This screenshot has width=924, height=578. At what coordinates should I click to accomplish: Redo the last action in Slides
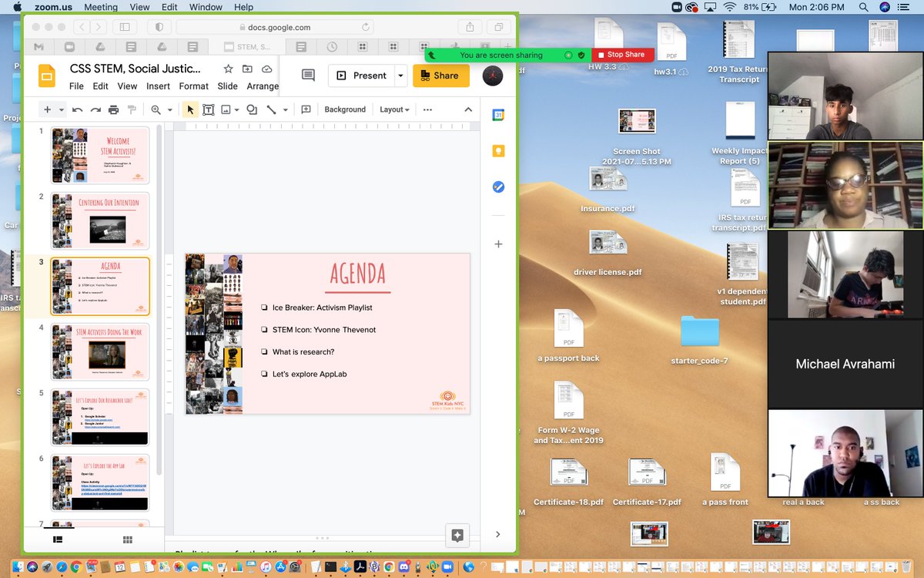pos(95,109)
